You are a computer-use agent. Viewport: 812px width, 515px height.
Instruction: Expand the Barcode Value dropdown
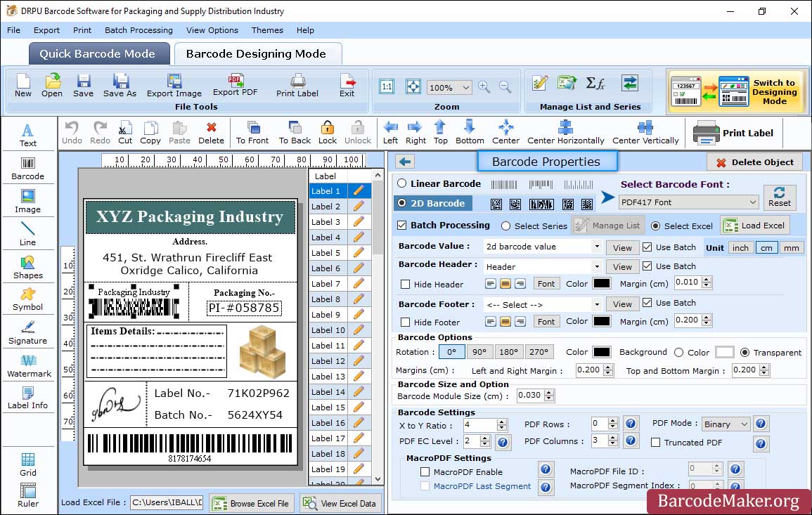pos(597,247)
